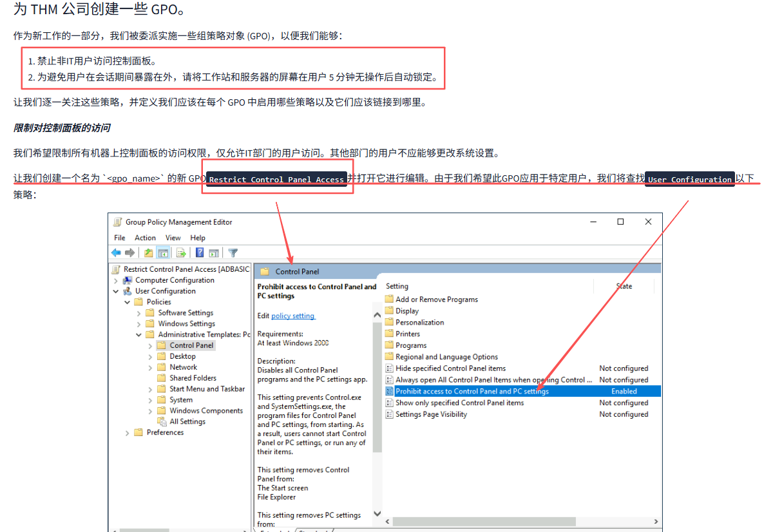This screenshot has width=773, height=532.
Task: Expand the Network tree chevron
Action: 150,367
